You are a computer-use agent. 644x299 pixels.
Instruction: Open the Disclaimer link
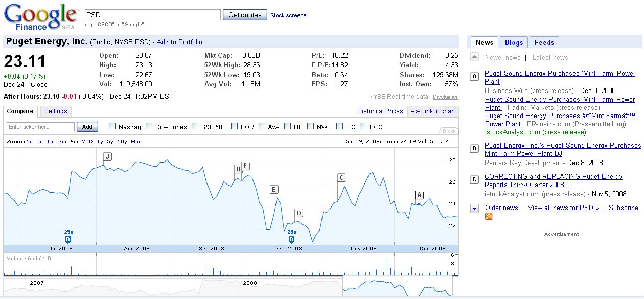pyautogui.click(x=445, y=97)
